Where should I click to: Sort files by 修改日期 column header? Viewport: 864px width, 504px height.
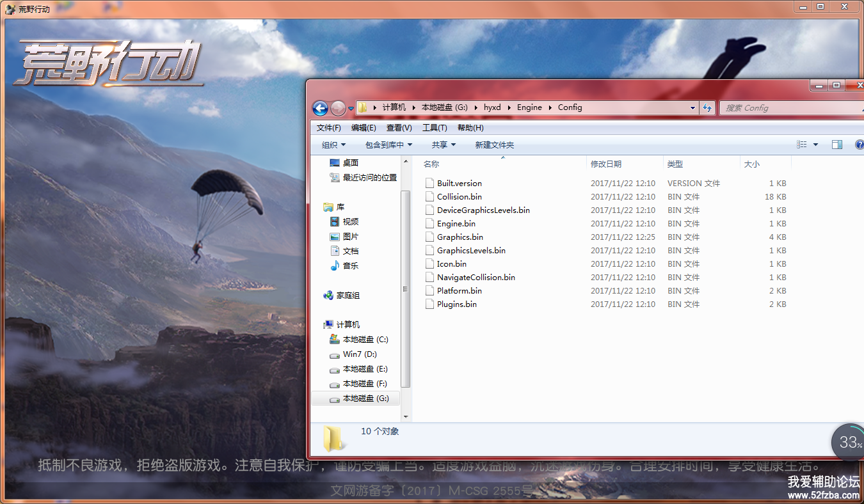(605, 164)
